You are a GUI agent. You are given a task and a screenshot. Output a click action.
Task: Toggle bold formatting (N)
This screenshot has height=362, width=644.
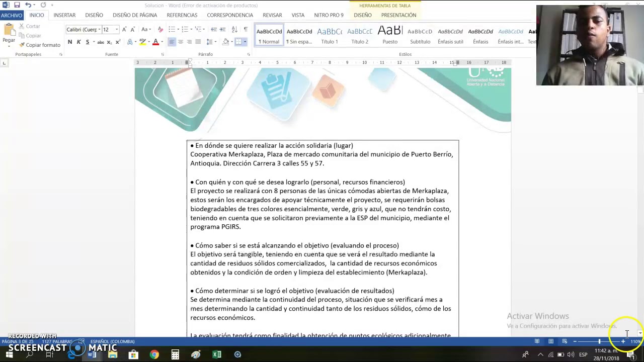tap(70, 42)
